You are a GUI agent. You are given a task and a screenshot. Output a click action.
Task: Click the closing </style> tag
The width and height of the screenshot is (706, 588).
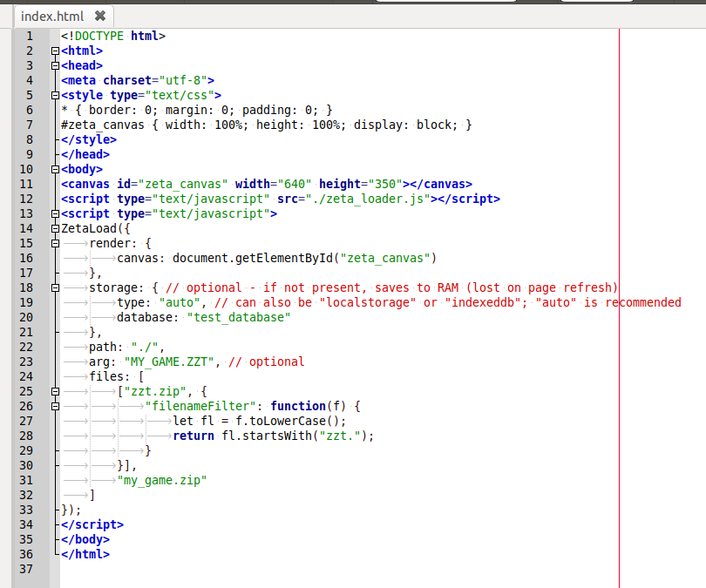point(89,139)
